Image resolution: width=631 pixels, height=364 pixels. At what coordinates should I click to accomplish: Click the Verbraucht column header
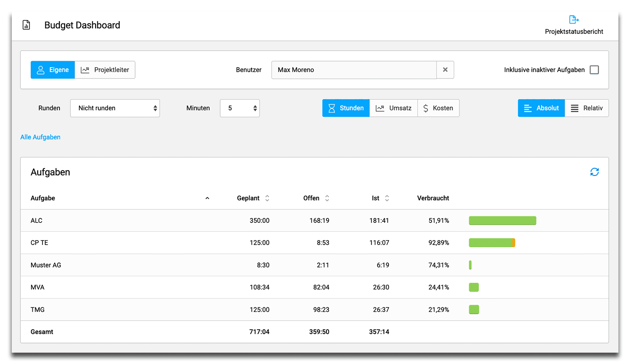(x=433, y=198)
